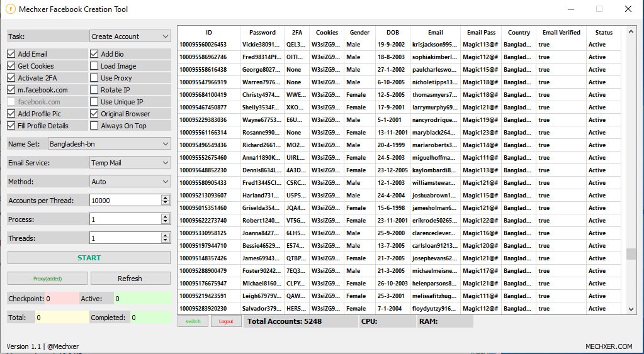The width and height of the screenshot is (644, 354).
Task: Toggle the Get Cookies checkbox
Action: point(11,65)
